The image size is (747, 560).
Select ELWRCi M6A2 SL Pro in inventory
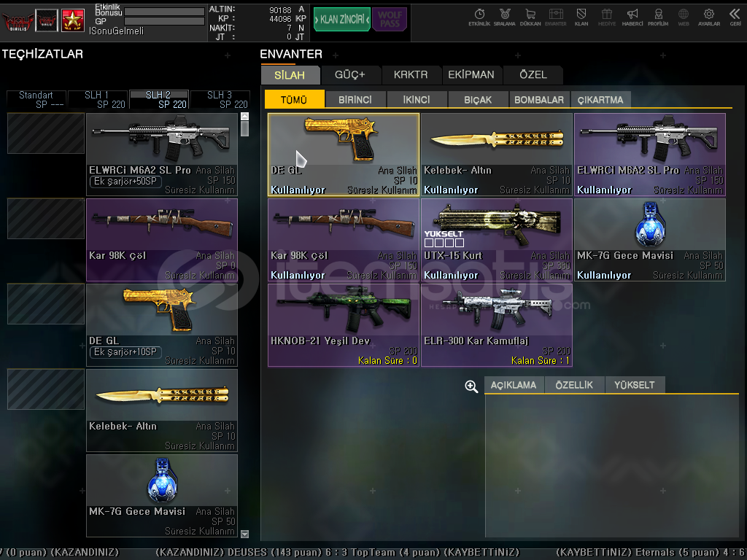pyautogui.click(x=650, y=155)
